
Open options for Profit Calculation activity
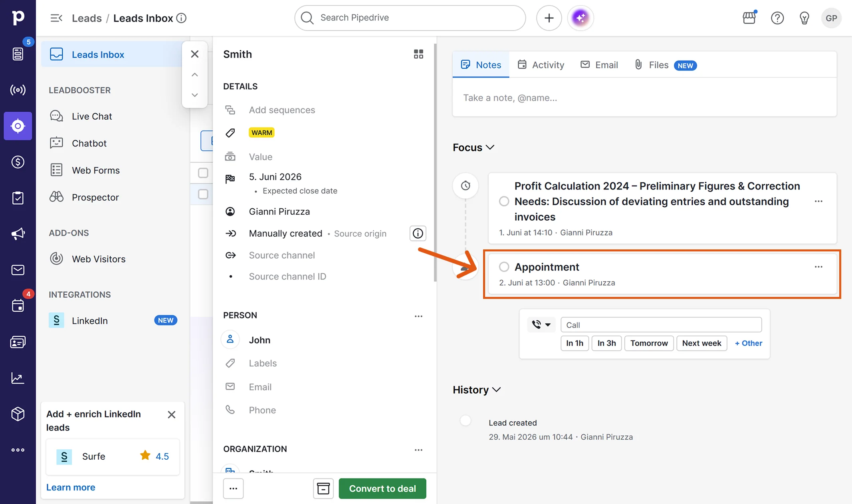[x=818, y=201]
